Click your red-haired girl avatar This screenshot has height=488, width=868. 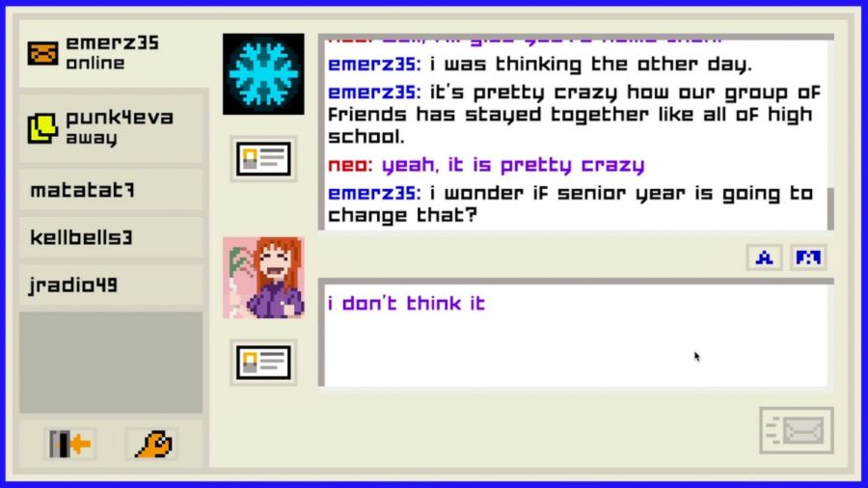(x=263, y=278)
